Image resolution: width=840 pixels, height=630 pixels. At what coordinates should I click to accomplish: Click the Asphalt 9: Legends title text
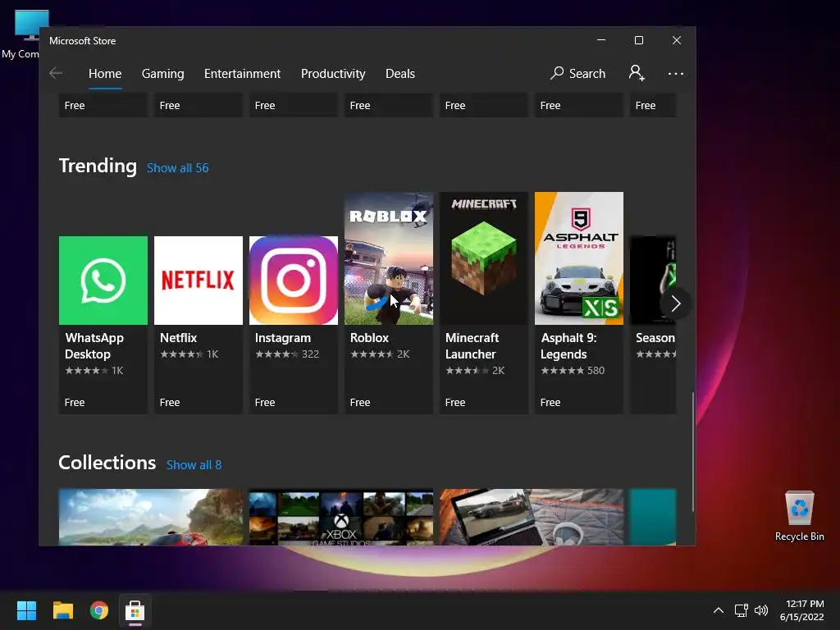click(568, 346)
